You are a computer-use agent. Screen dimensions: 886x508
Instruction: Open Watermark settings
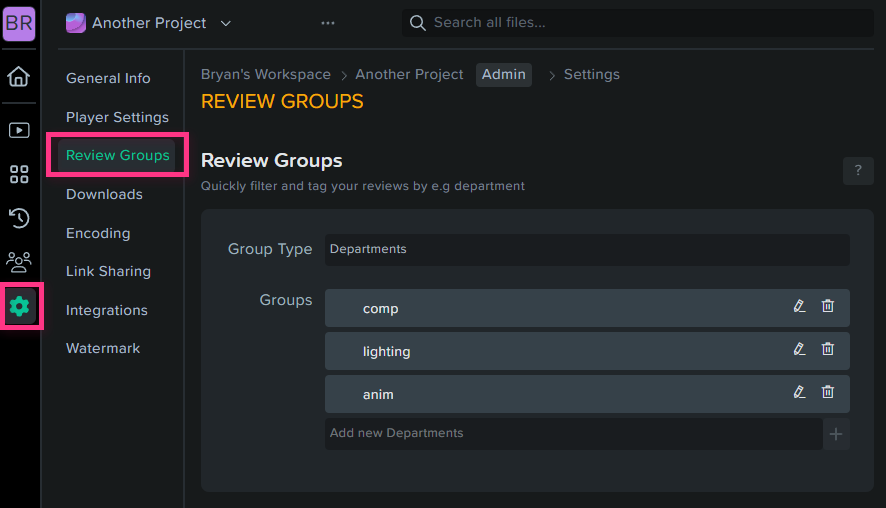tap(103, 348)
